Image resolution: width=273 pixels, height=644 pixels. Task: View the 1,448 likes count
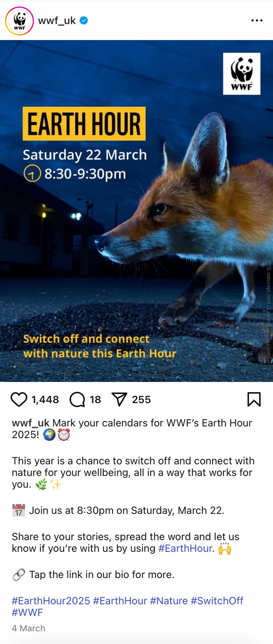click(45, 399)
